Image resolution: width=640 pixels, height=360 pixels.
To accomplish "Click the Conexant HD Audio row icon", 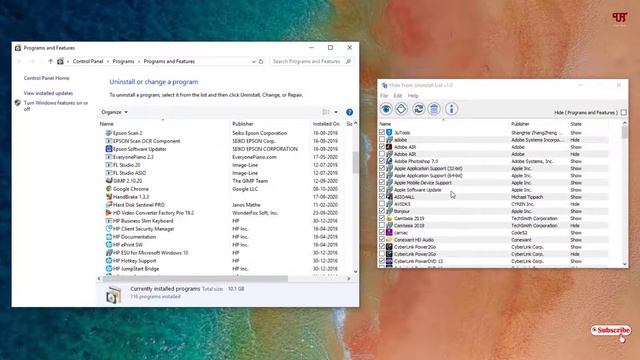I will (x=389, y=240).
